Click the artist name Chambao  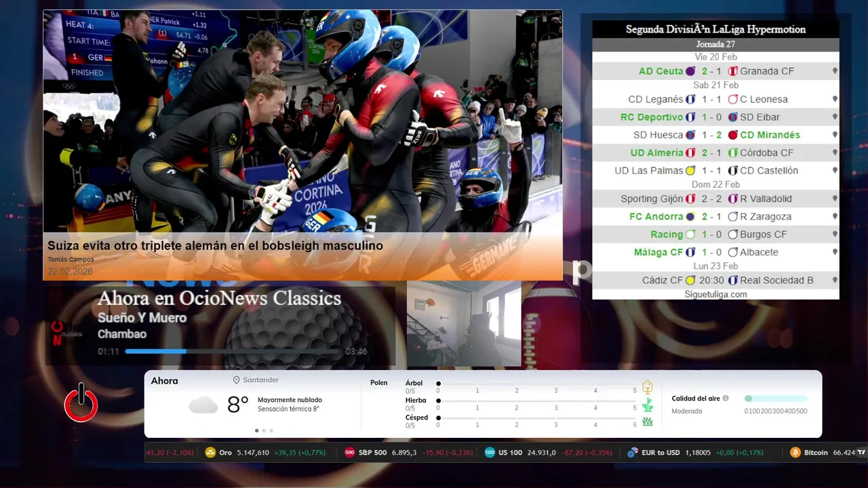[x=122, y=334]
